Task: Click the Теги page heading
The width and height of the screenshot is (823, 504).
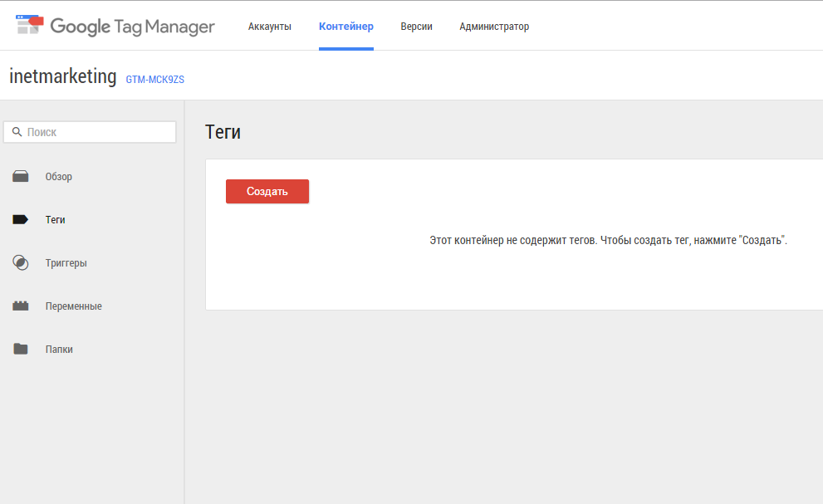Action: 223,132
